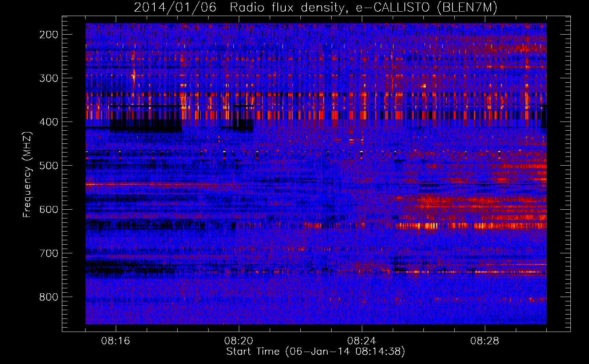Click the 08:24 time axis label
The image size is (589, 364).
click(x=362, y=341)
